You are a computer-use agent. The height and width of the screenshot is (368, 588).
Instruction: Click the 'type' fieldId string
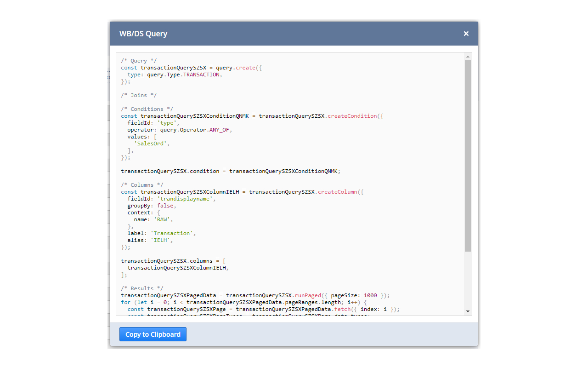[x=167, y=122]
